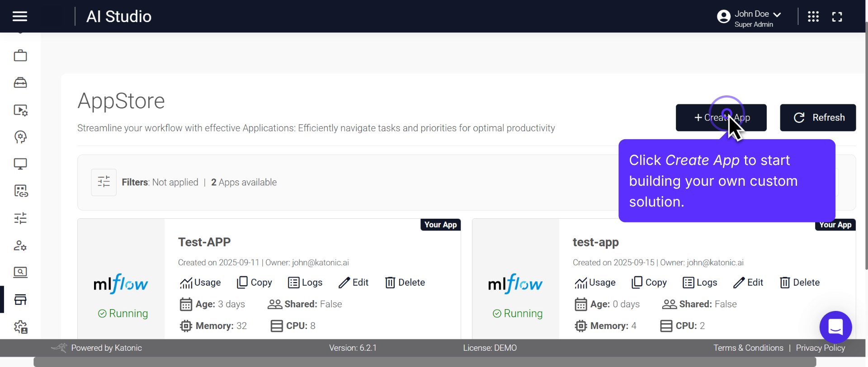Image resolution: width=868 pixels, height=367 pixels.
Task: Click the monitor sidebar icon
Action: pyautogui.click(x=20, y=164)
